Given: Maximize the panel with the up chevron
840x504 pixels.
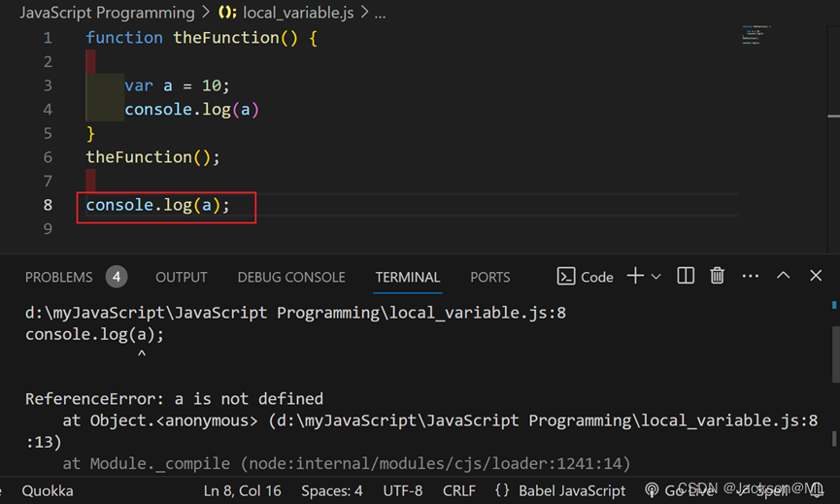Looking at the screenshot, I should point(783,277).
